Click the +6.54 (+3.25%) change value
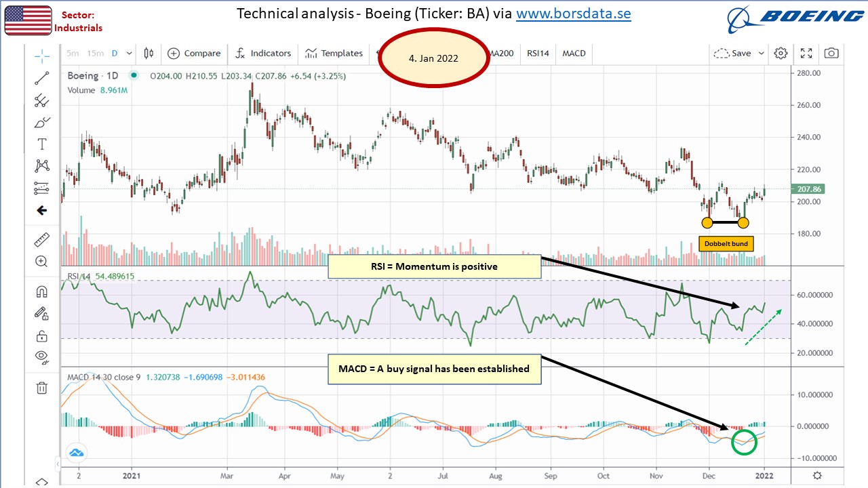The image size is (868, 488). [318, 76]
